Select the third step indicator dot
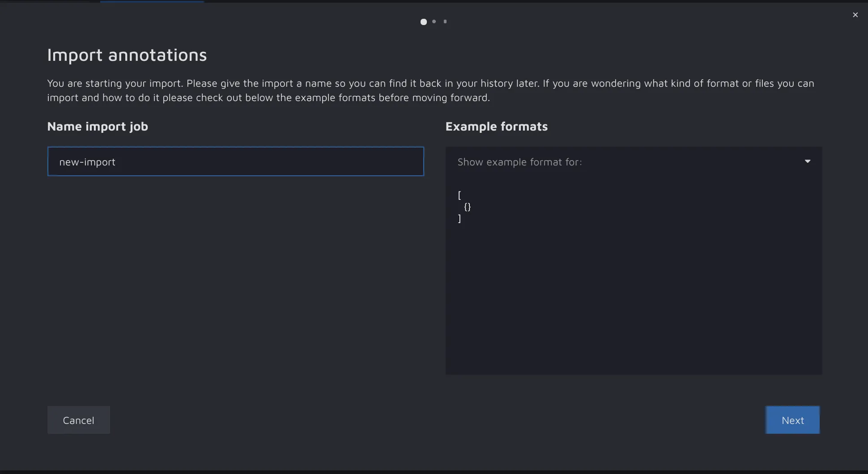Viewport: 868px width, 474px height. pos(445,21)
